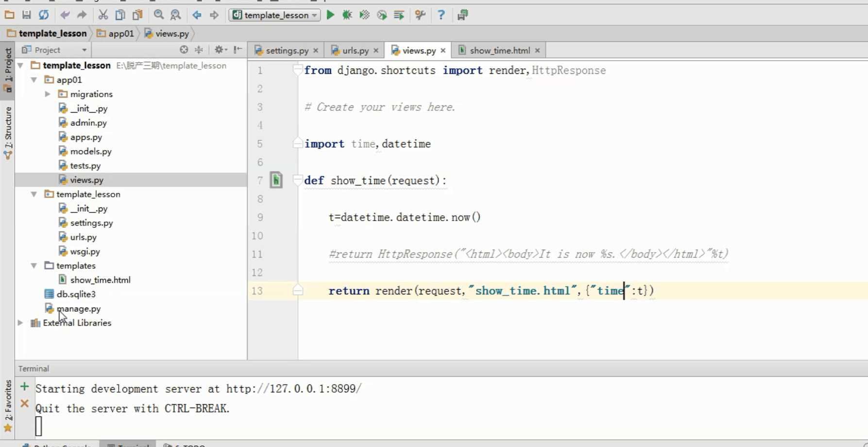Screen dimensions: 868x447
Task: Click the Find magnifier icon
Action: (159, 15)
